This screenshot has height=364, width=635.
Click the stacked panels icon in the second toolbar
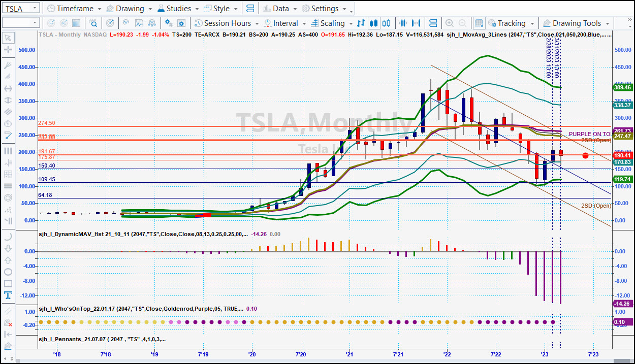point(433,23)
